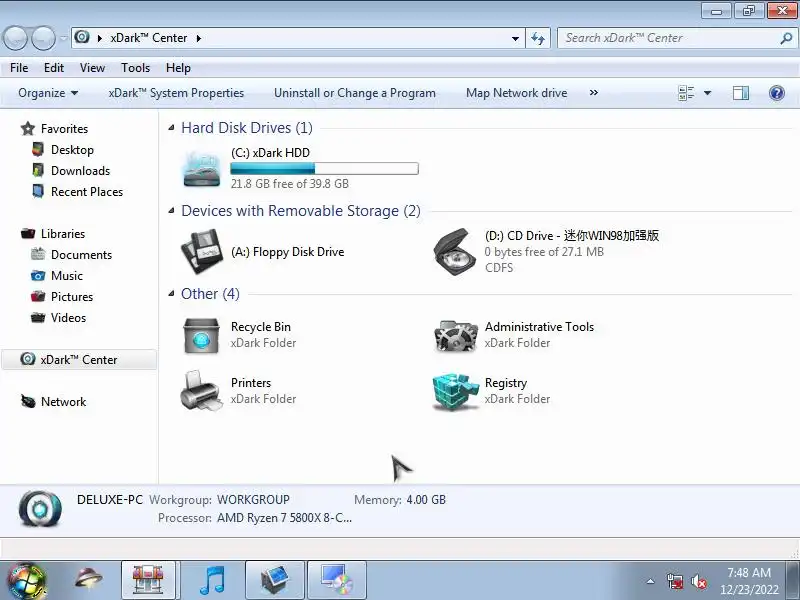Open the View menu
The height and width of the screenshot is (600, 800).
[x=92, y=68]
